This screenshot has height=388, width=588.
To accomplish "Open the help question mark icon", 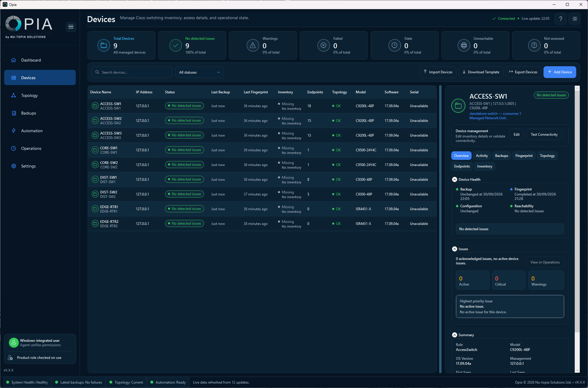I will click(x=560, y=19).
